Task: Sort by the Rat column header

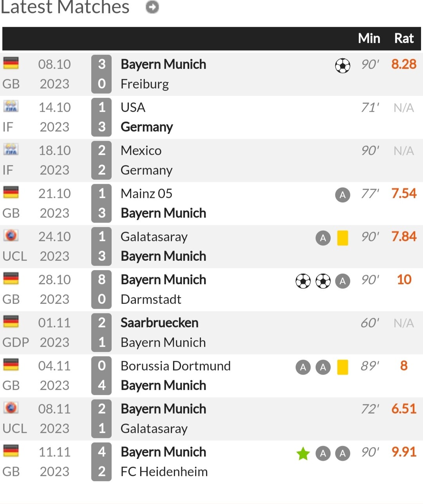Action: point(404,38)
